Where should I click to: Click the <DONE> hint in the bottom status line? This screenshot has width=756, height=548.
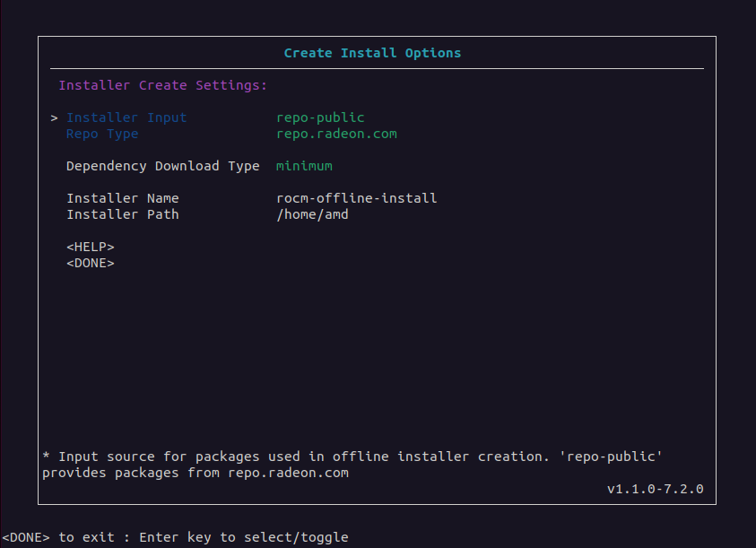(x=25, y=537)
